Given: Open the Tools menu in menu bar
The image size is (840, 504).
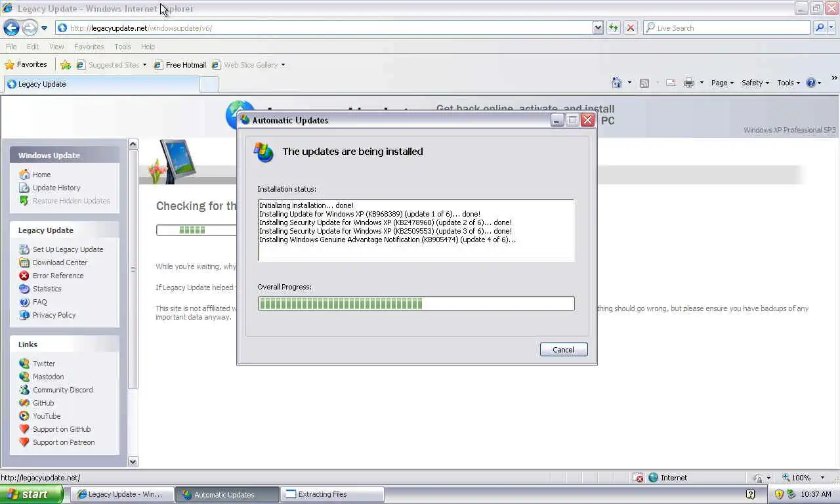Looking at the screenshot, I should click(x=123, y=47).
